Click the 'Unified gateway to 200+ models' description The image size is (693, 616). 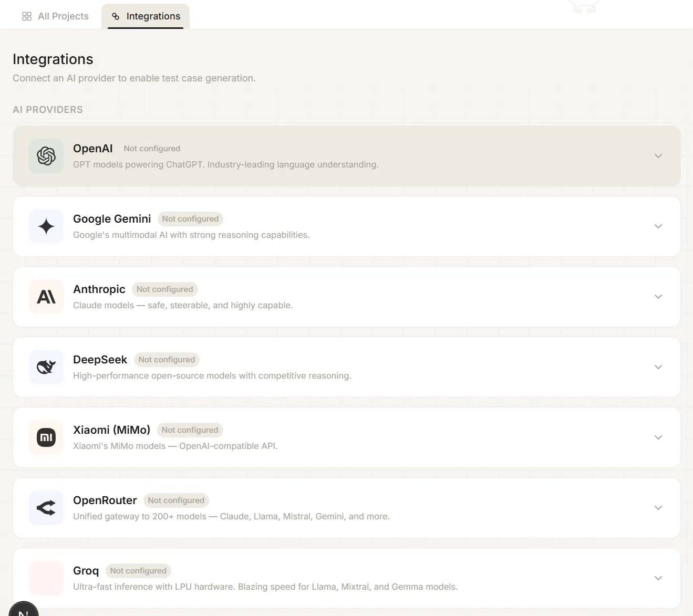[231, 516]
